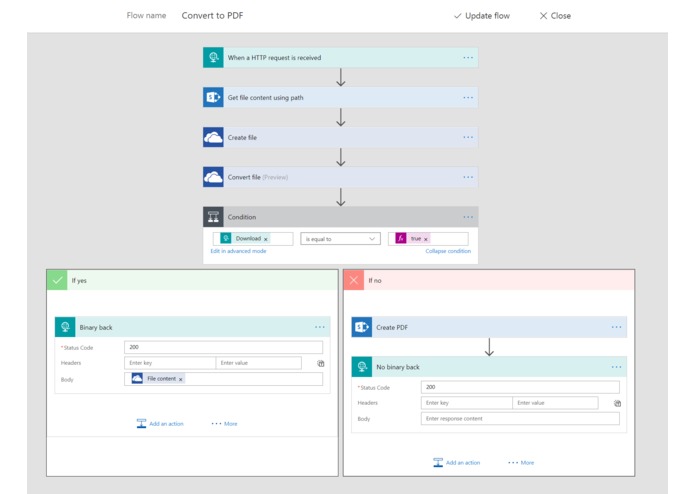This screenshot has height=494, width=695.
Task: Expand the 'Create file' step
Action: [x=340, y=137]
